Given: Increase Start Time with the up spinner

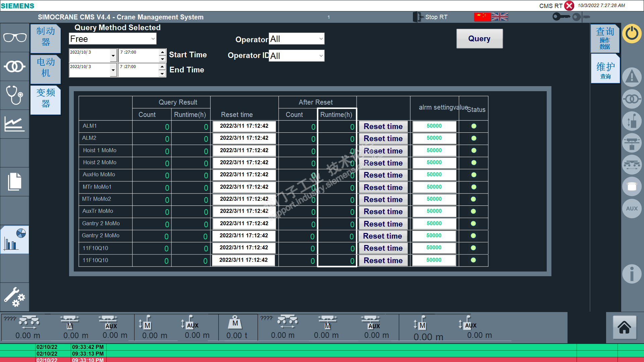Looking at the screenshot, I should pos(162,52).
